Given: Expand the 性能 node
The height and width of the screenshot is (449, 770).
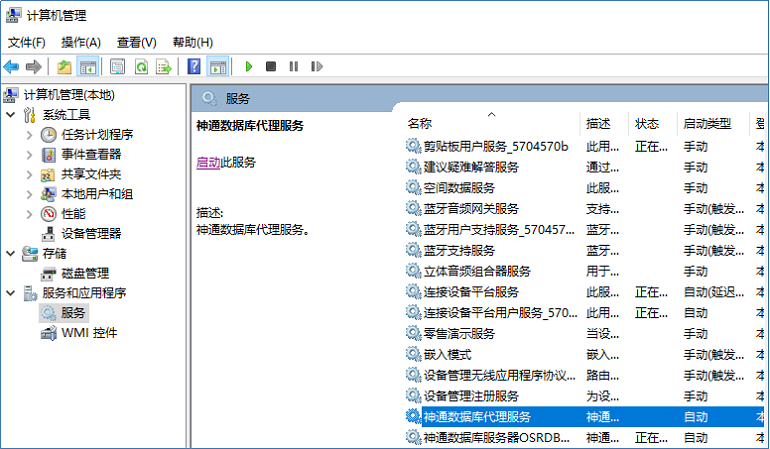Looking at the screenshot, I should [29, 214].
